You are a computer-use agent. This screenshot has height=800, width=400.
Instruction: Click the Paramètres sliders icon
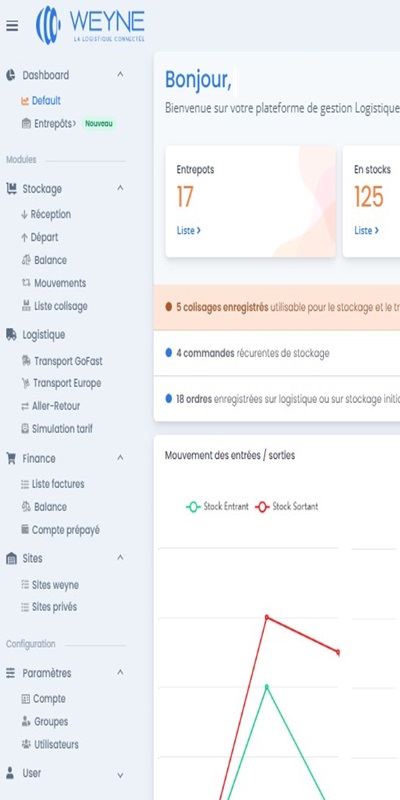[11, 673]
